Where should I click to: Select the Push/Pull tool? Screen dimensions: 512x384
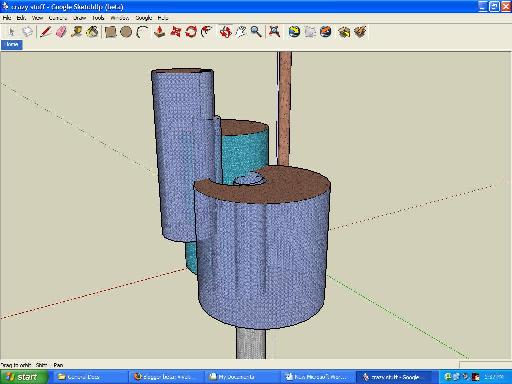tap(159, 32)
